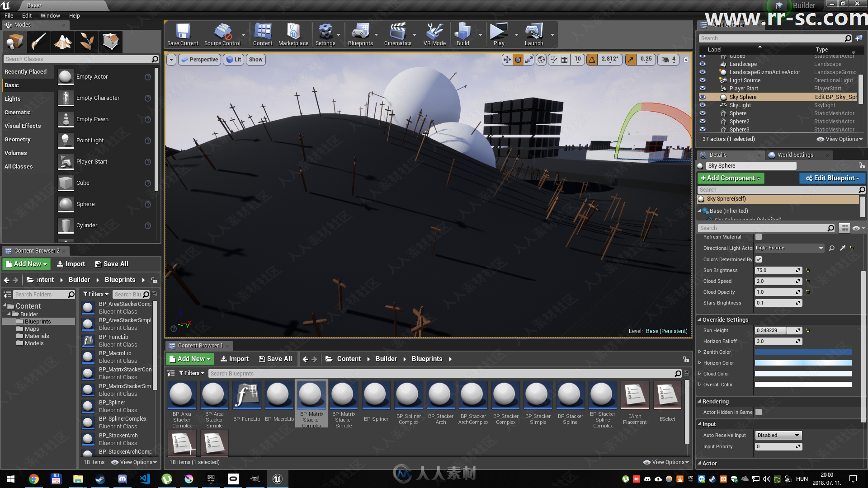Open the Content toolbar button
This screenshot has height=488, width=868.
263,35
